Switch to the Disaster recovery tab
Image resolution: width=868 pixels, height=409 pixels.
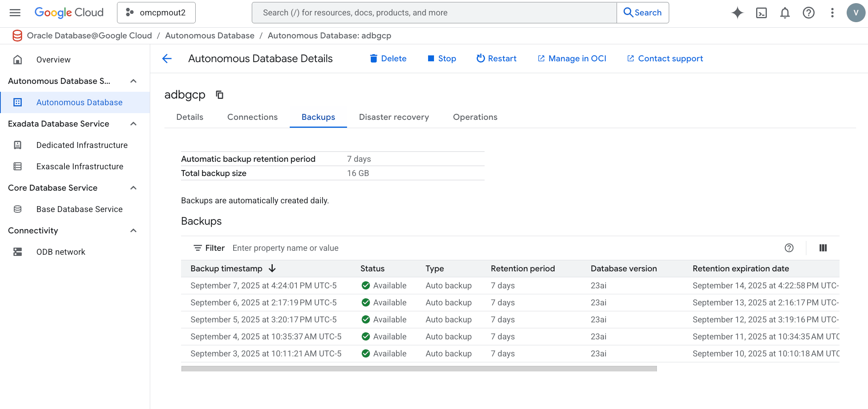pyautogui.click(x=394, y=117)
